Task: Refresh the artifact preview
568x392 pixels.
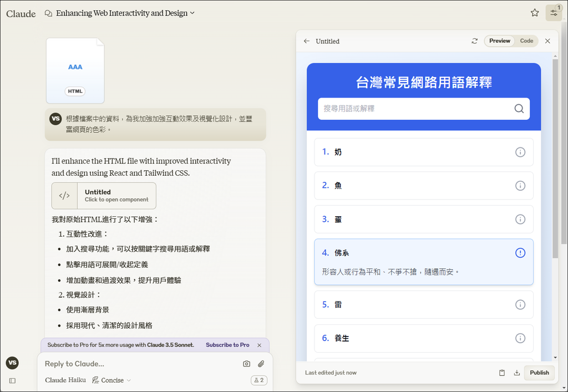Action: [x=475, y=41]
